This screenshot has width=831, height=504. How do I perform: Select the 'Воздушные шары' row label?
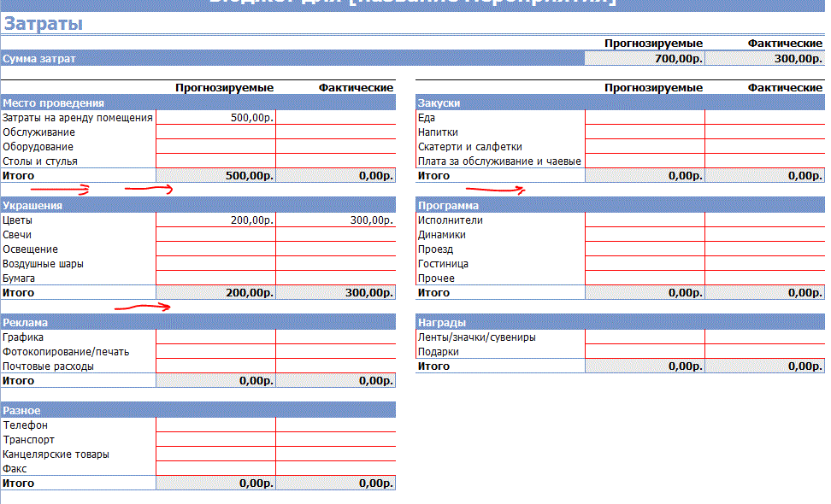pos(43,264)
